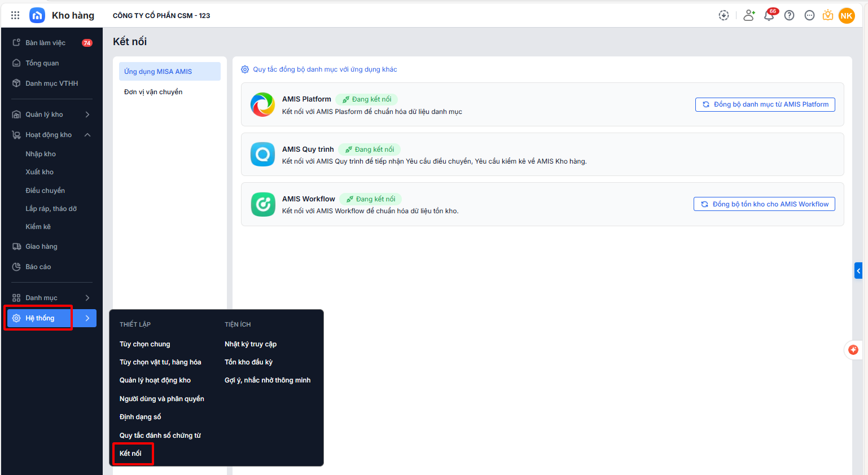
Task: Click the AMIS Quy trình Đang kết nối badge
Action: 370,149
